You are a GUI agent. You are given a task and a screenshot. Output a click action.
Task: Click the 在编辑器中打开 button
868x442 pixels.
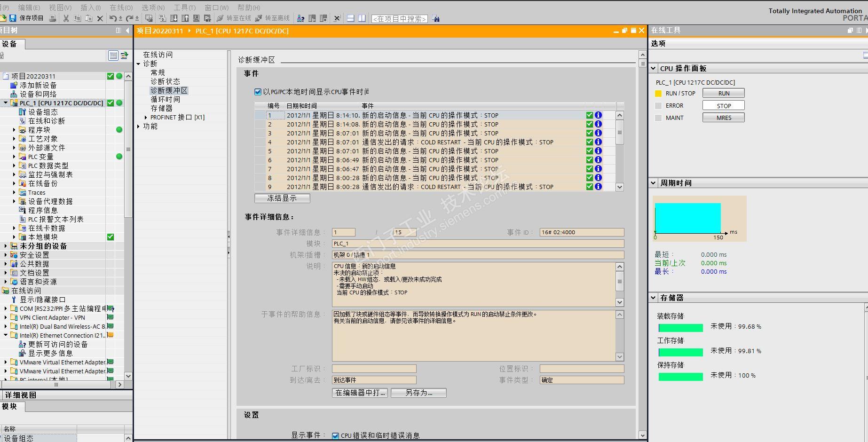[x=360, y=393]
